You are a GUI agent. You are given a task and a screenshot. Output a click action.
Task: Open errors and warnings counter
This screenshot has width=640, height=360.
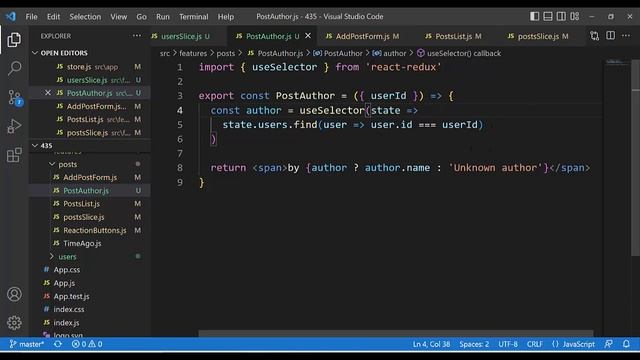tap(87, 344)
